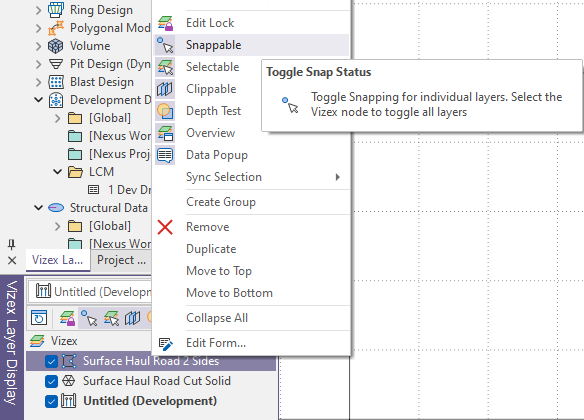Click the Overview icon in context menu
The height and width of the screenshot is (420, 584).
[165, 133]
